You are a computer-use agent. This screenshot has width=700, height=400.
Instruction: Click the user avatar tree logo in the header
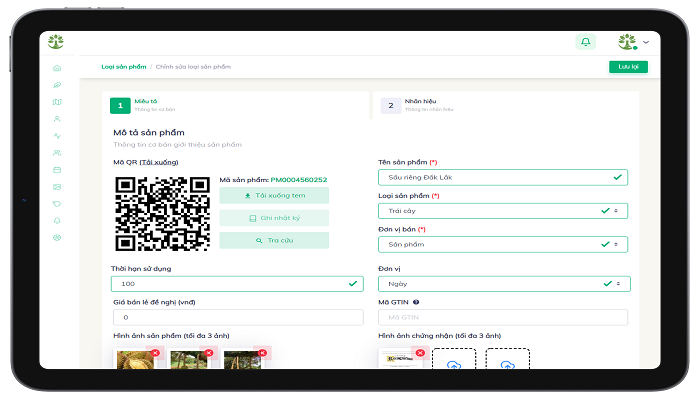[627, 42]
